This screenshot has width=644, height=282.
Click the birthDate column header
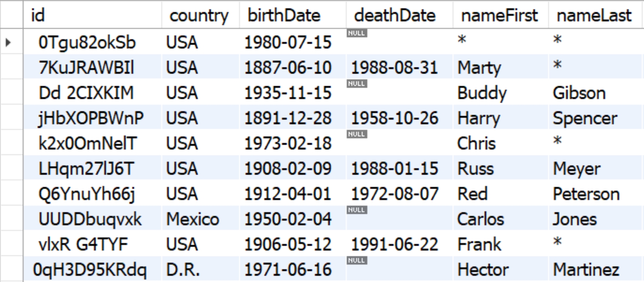(x=284, y=15)
